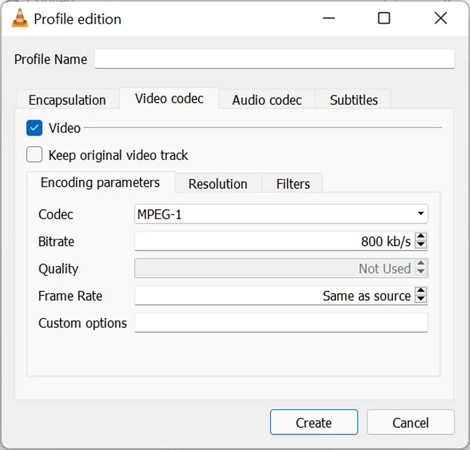The image size is (470, 450).
Task: Open the Resolution sub-tab
Action: 218,184
